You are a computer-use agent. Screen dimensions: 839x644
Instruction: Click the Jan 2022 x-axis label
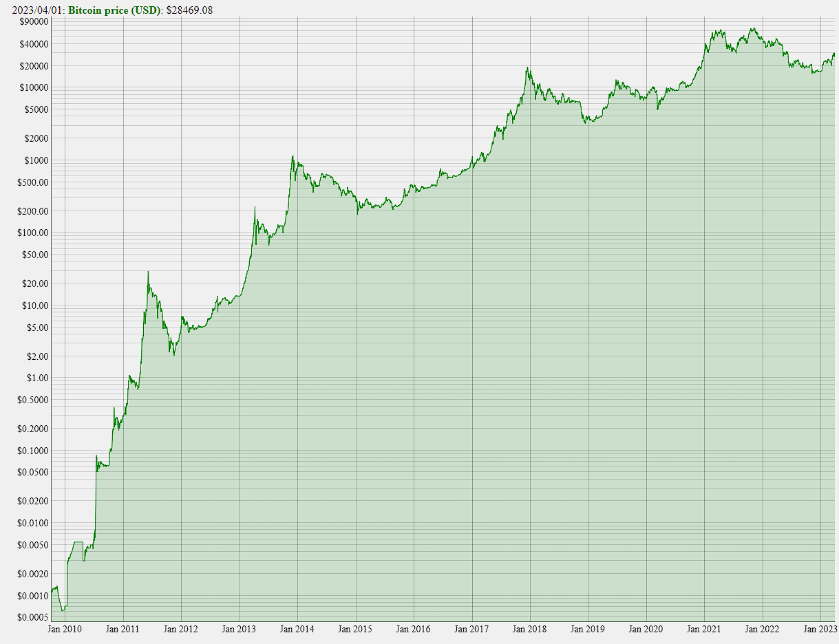(x=763, y=629)
